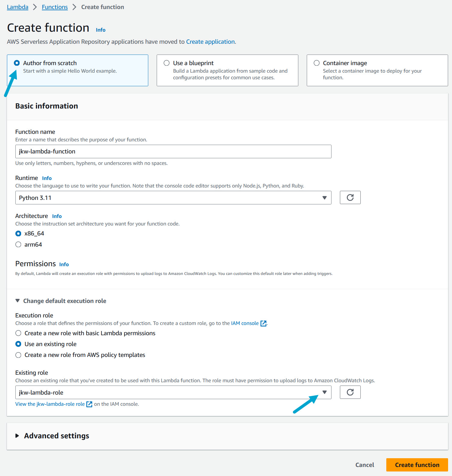Show Architecture Info help
The width and height of the screenshot is (452, 476).
point(57,216)
